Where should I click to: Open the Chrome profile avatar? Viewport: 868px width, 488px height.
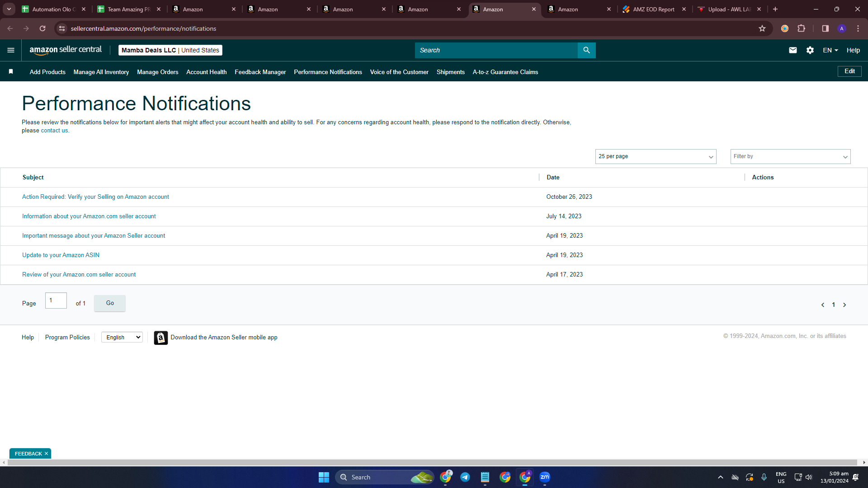coord(842,28)
